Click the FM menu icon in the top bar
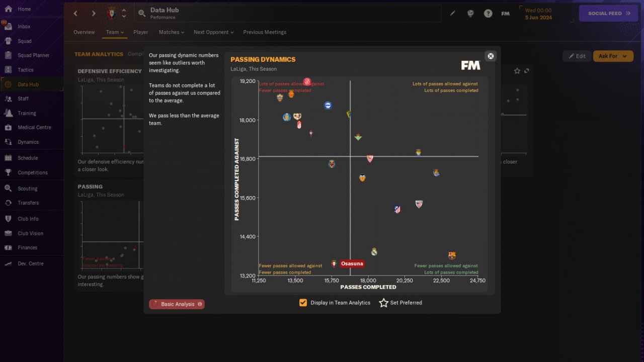Viewport: 644px width, 362px height. (x=506, y=14)
